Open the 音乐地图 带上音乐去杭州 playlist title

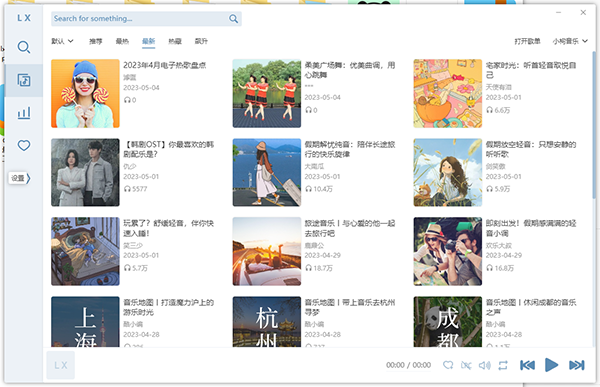click(x=350, y=307)
